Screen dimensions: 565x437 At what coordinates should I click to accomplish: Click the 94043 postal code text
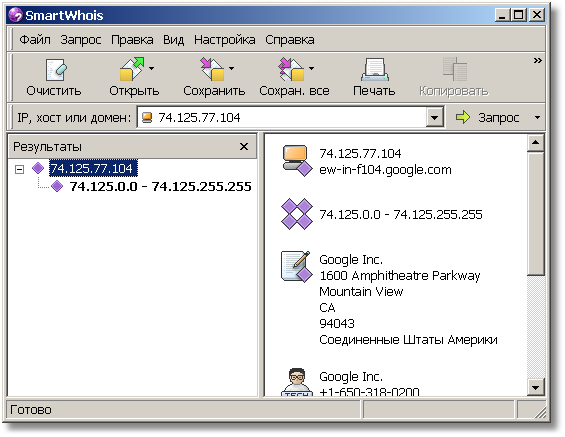coord(337,324)
